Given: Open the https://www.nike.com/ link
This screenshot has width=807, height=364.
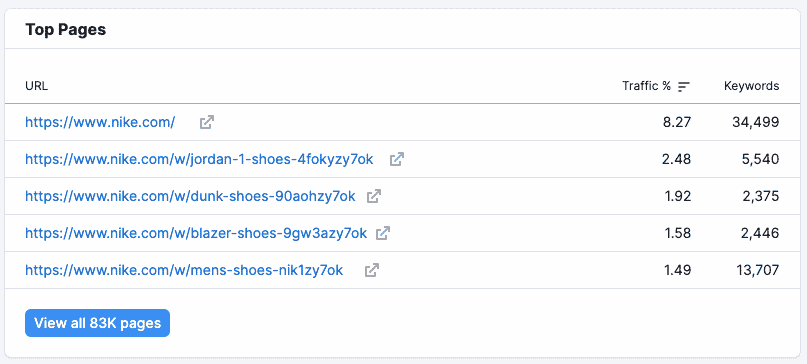Looking at the screenshot, I should 100,122.
